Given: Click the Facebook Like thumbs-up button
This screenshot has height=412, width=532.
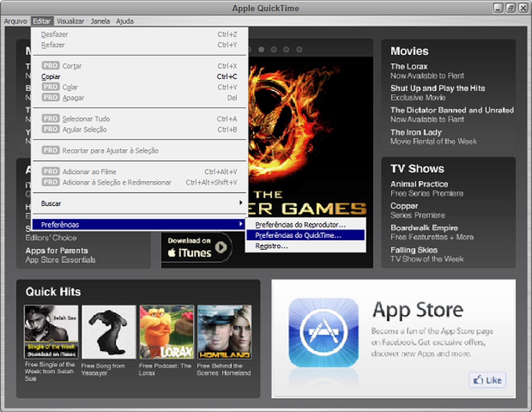Looking at the screenshot, I should 487,380.
